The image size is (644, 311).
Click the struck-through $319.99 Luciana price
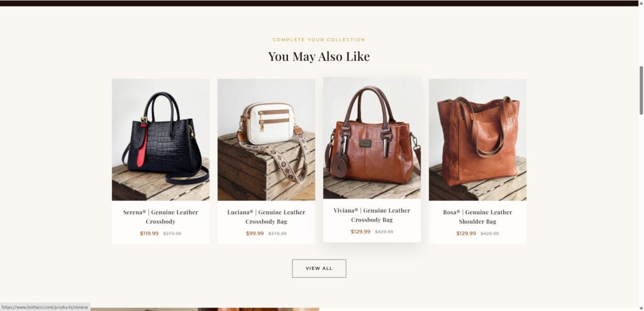(277, 234)
